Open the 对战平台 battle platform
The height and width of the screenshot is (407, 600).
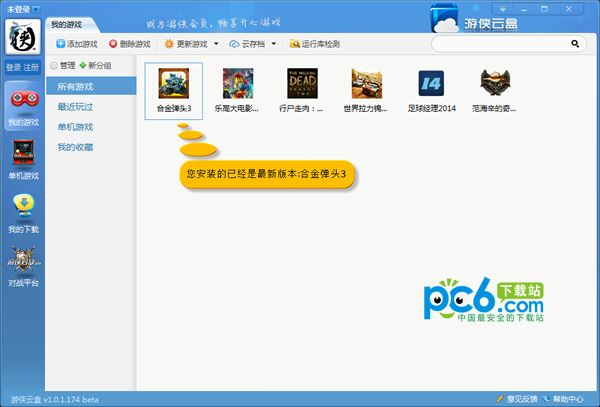click(22, 268)
